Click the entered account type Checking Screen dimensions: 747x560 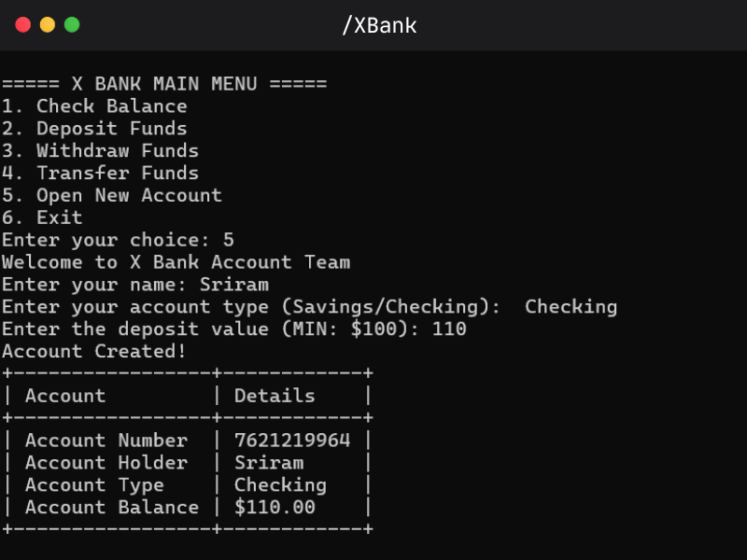point(571,307)
